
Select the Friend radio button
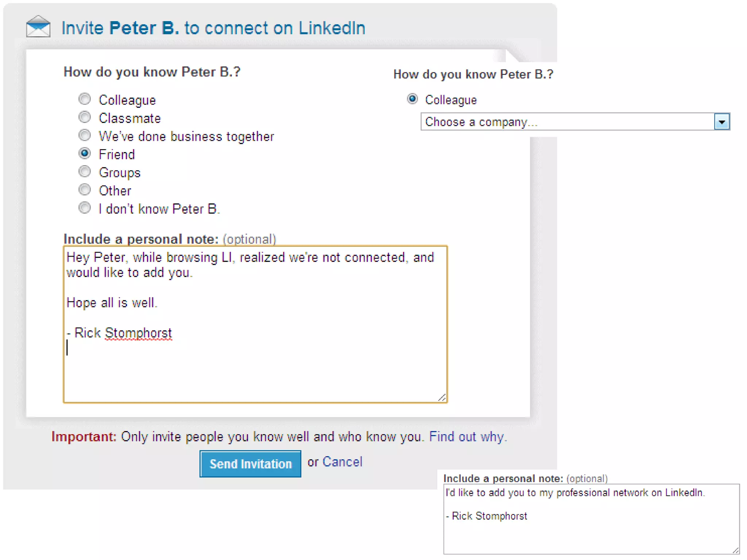pos(85,153)
